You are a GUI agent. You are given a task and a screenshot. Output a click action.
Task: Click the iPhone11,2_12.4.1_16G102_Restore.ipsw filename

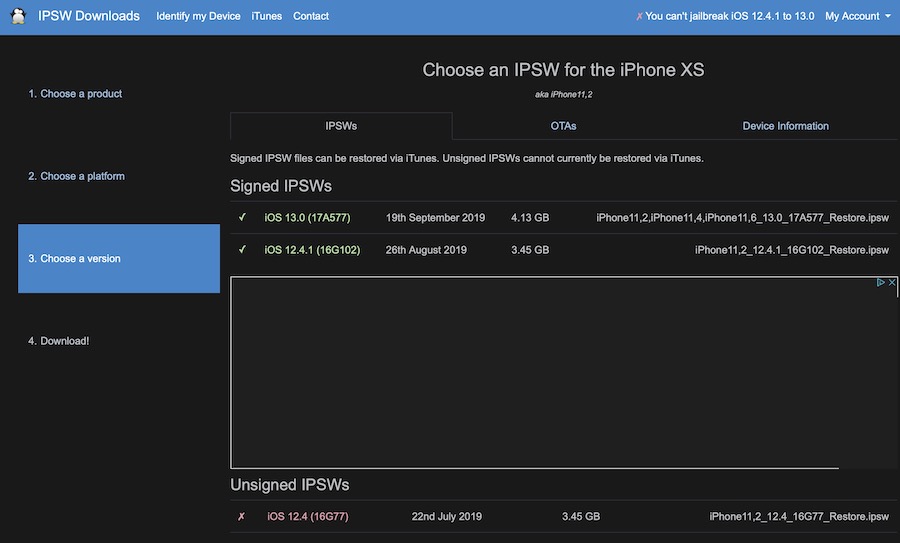pyautogui.click(x=791, y=250)
